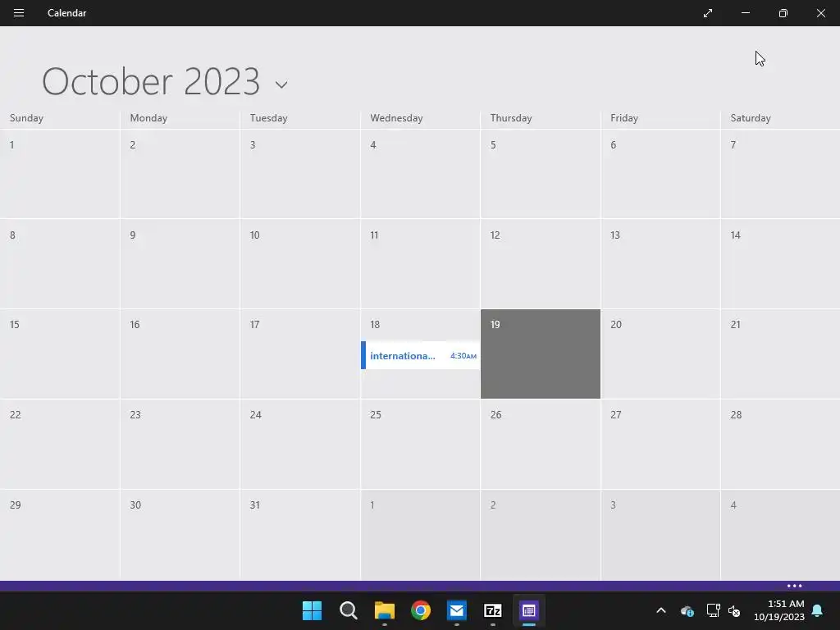Viewport: 840px width, 630px height.
Task: Open 7-Zip from taskbar
Action: coord(493,610)
